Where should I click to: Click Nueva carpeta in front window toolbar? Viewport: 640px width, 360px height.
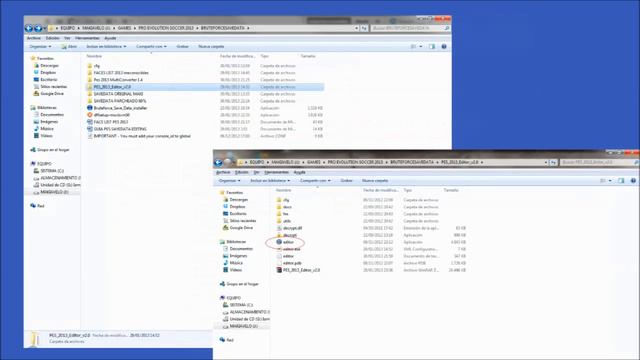coord(375,180)
